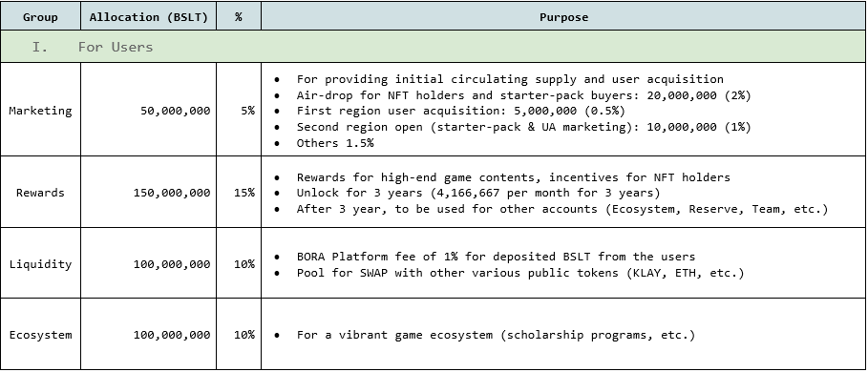This screenshot has height=372, width=868.
Task: Click the Purpose column header
Action: click(x=563, y=16)
